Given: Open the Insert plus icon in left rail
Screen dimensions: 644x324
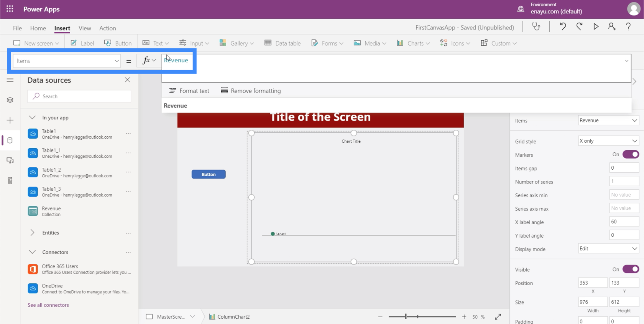Looking at the screenshot, I should pyautogui.click(x=10, y=120).
